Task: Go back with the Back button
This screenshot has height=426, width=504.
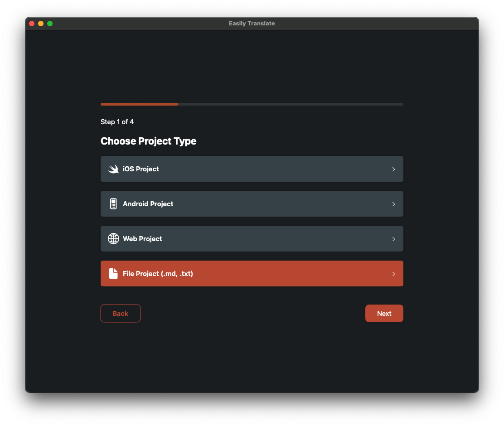Action: point(121,314)
